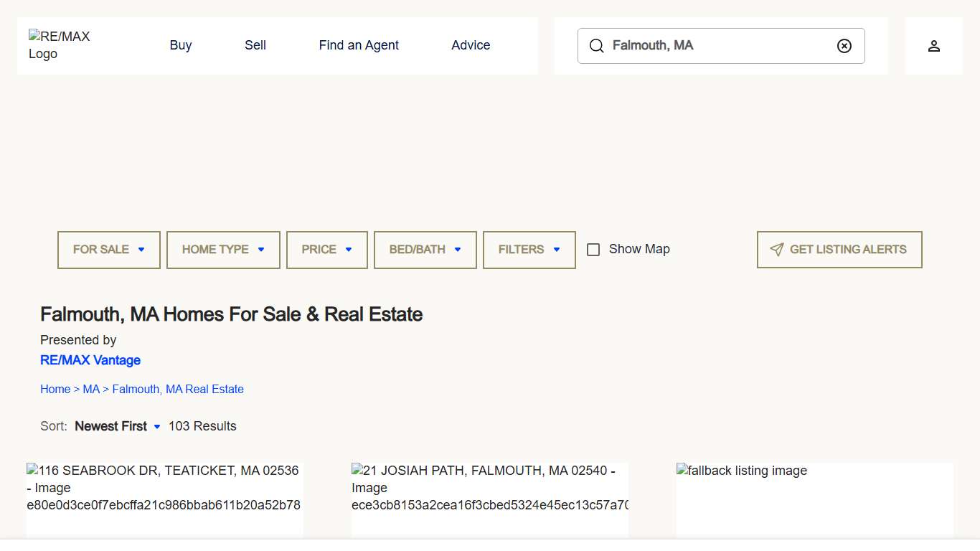Clear the Falmouth, MA search text
The image size is (980, 551).
click(x=844, y=46)
